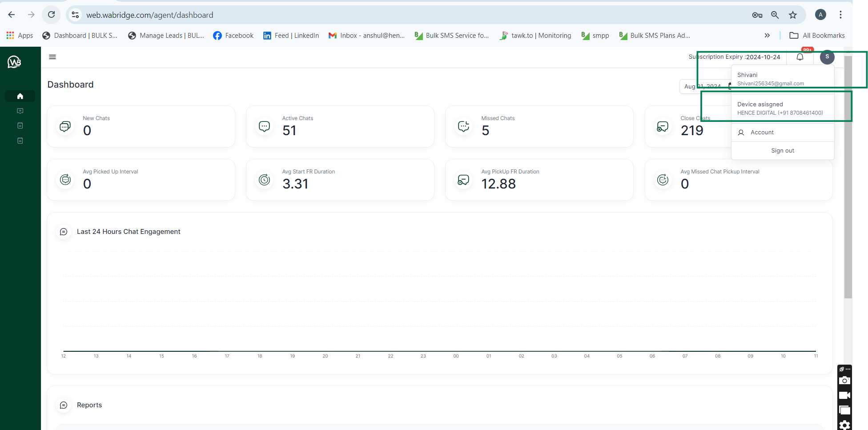This screenshot has width=868, height=430.
Task: Open Facebook bookmark
Action: [233, 36]
